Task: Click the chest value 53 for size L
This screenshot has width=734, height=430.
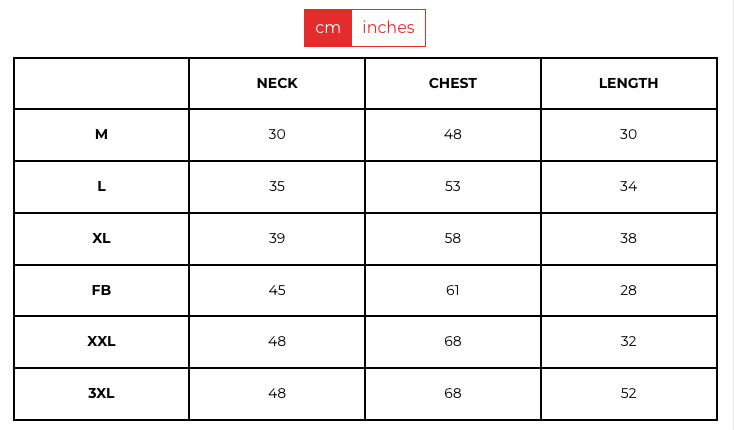Action: click(x=453, y=186)
